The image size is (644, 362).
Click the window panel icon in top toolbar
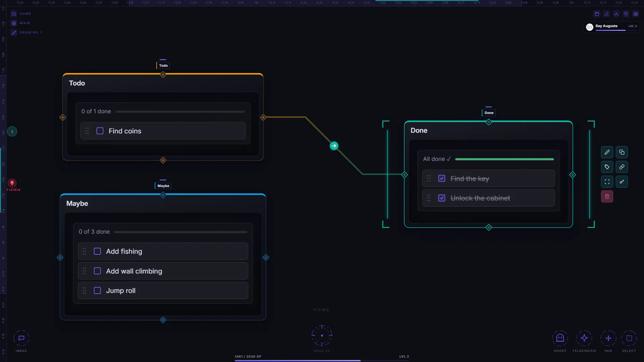597,14
